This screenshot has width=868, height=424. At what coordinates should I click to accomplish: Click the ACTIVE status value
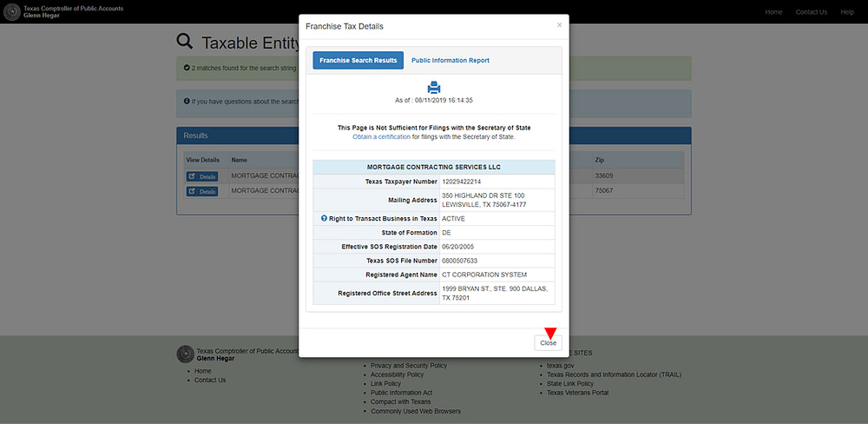click(x=453, y=218)
